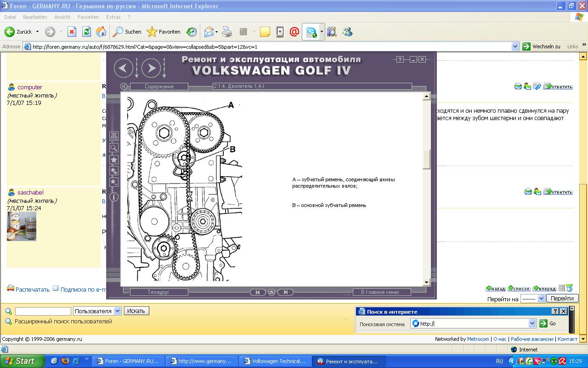Open Тезаурус tab at manual bottom

[159, 292]
